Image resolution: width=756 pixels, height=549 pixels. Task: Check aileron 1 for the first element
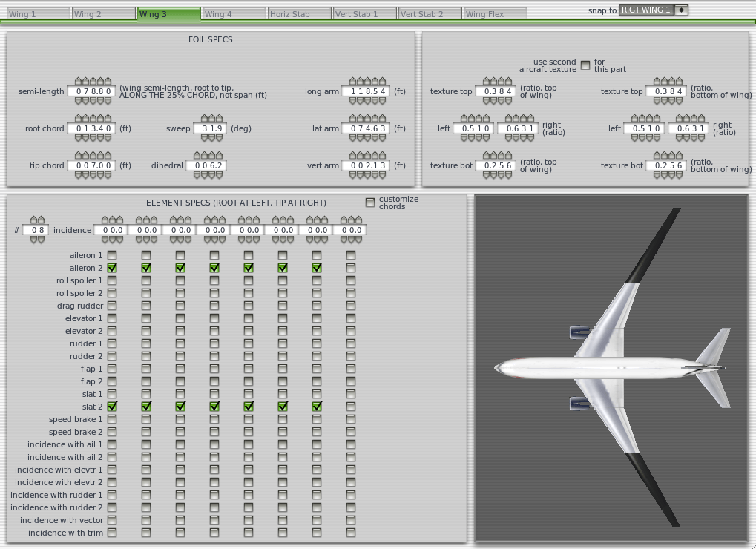[112, 255]
